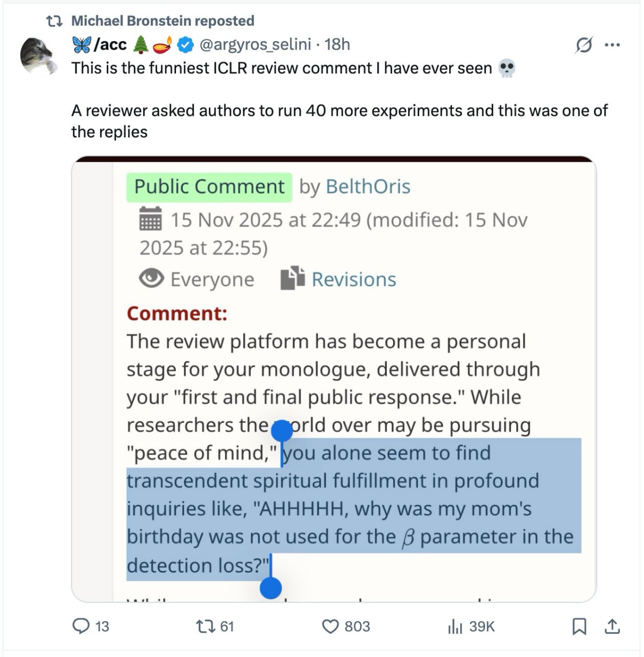Click the reply comment icon
The height and width of the screenshot is (657, 644).
tap(82, 626)
